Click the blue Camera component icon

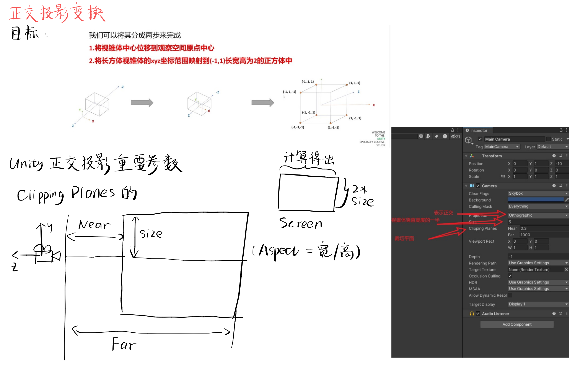pyautogui.click(x=472, y=186)
